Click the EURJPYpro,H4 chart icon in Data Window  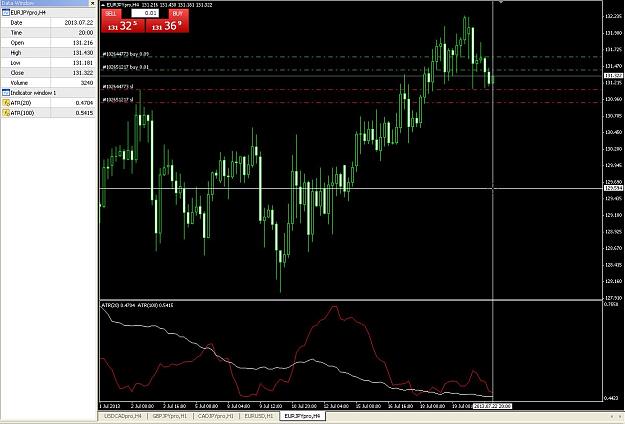point(6,13)
